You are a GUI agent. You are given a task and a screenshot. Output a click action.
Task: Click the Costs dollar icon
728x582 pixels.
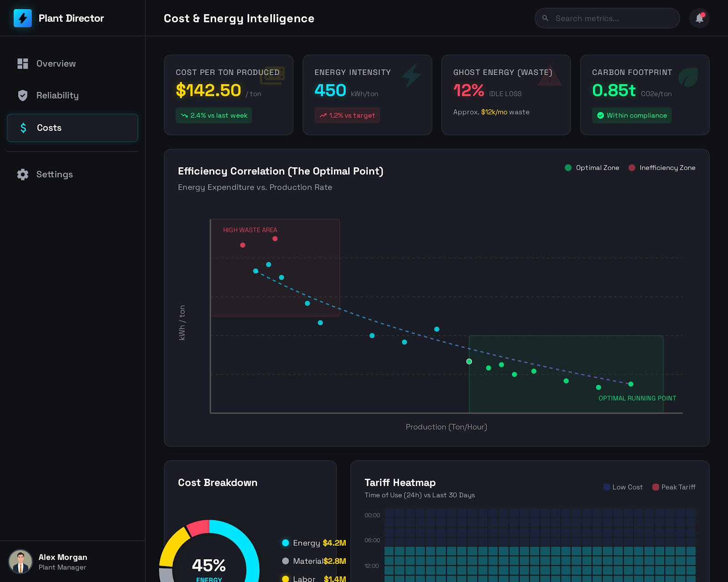coord(24,128)
